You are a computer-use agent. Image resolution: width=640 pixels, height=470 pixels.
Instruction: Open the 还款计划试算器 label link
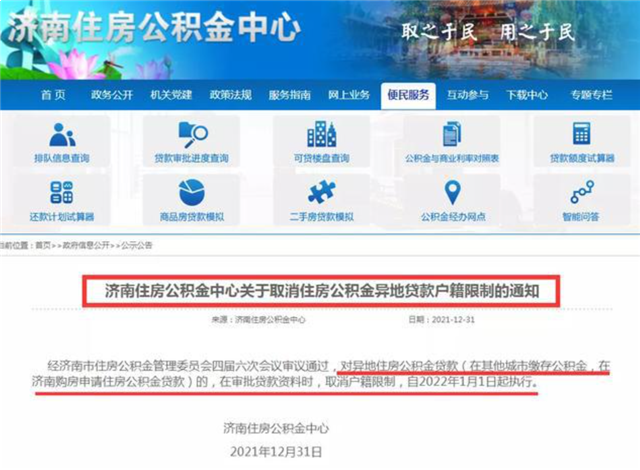[x=62, y=217]
